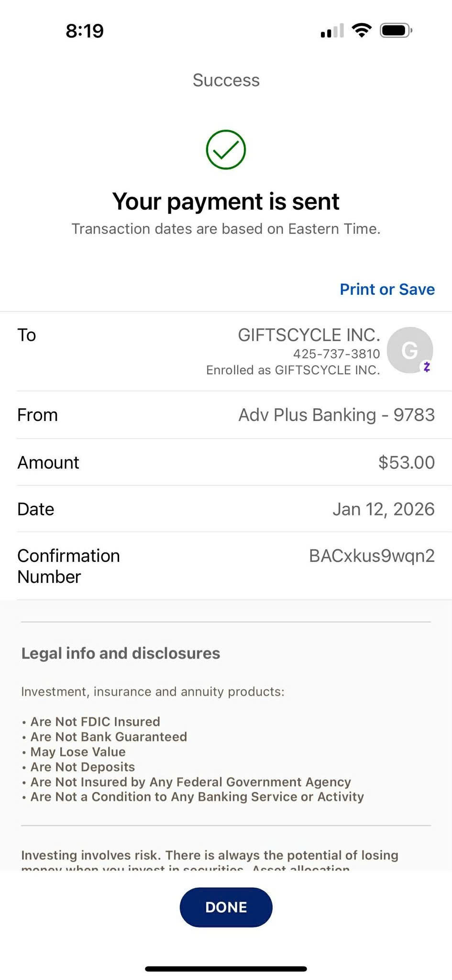
Task: Tap confirmation number BACxkus9wqn2
Action: (372, 556)
